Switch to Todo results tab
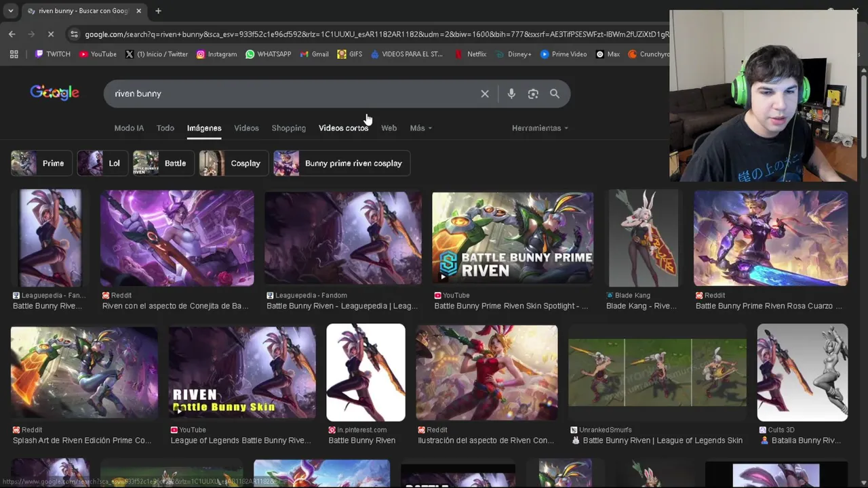The image size is (868, 488). pyautogui.click(x=165, y=128)
